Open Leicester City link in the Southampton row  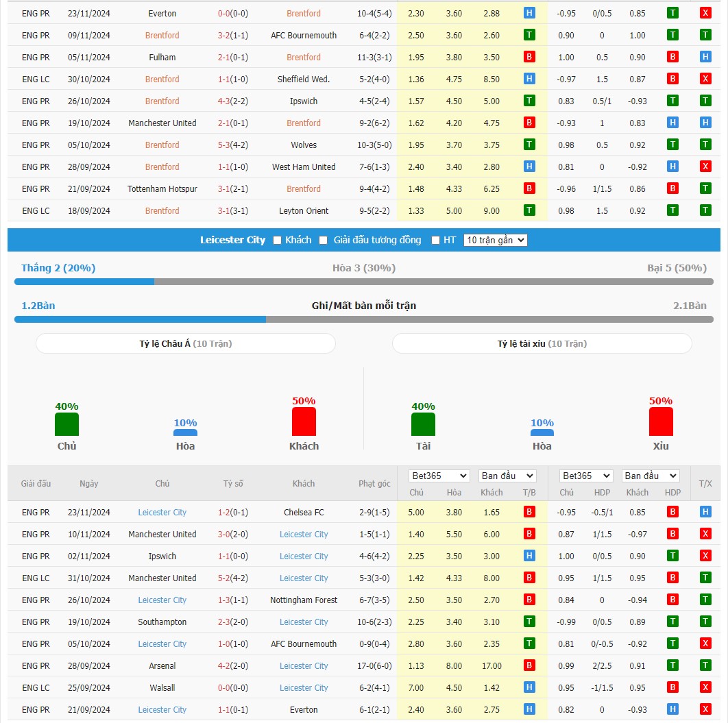[304, 622]
